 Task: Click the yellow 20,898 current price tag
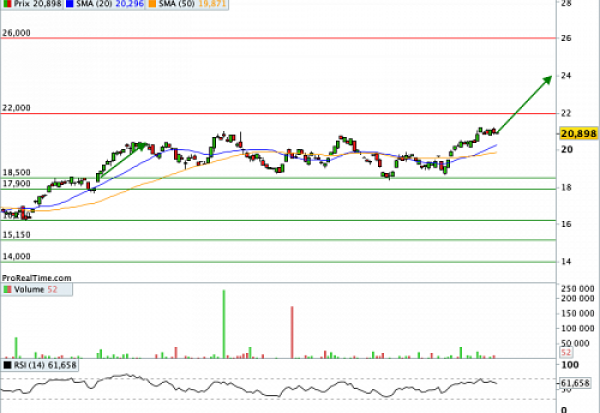579,134
